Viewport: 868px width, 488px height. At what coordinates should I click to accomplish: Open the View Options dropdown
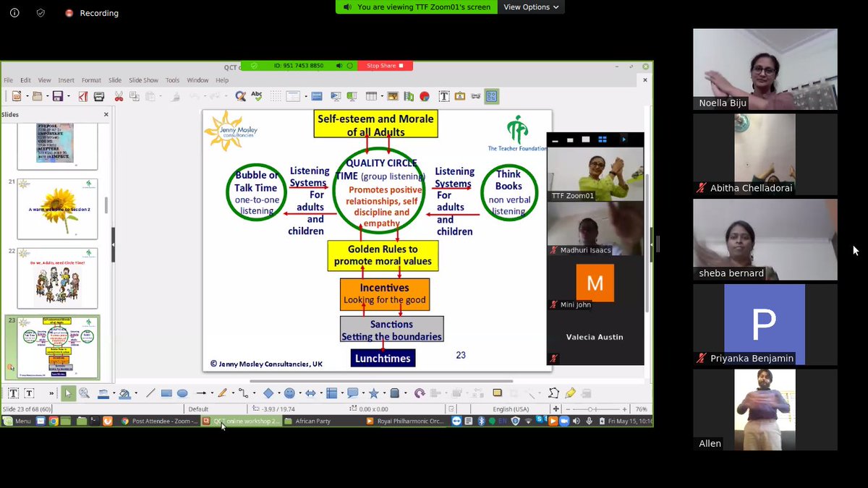[531, 7]
